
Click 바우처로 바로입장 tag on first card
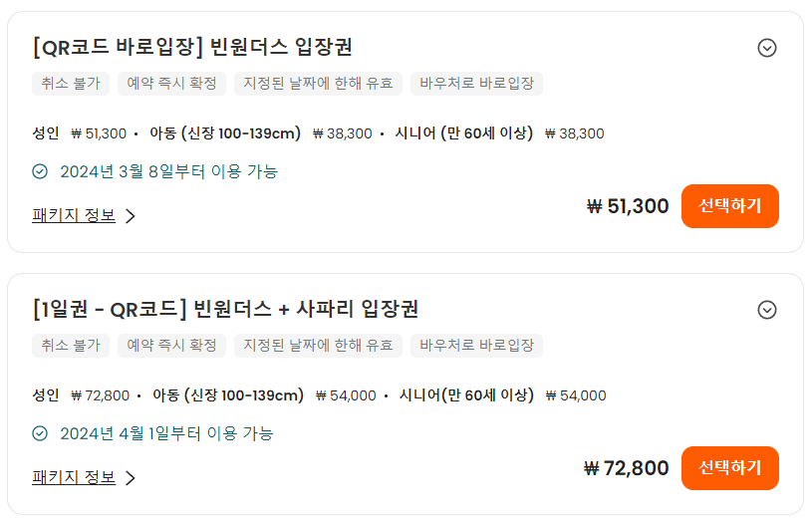coord(476,84)
